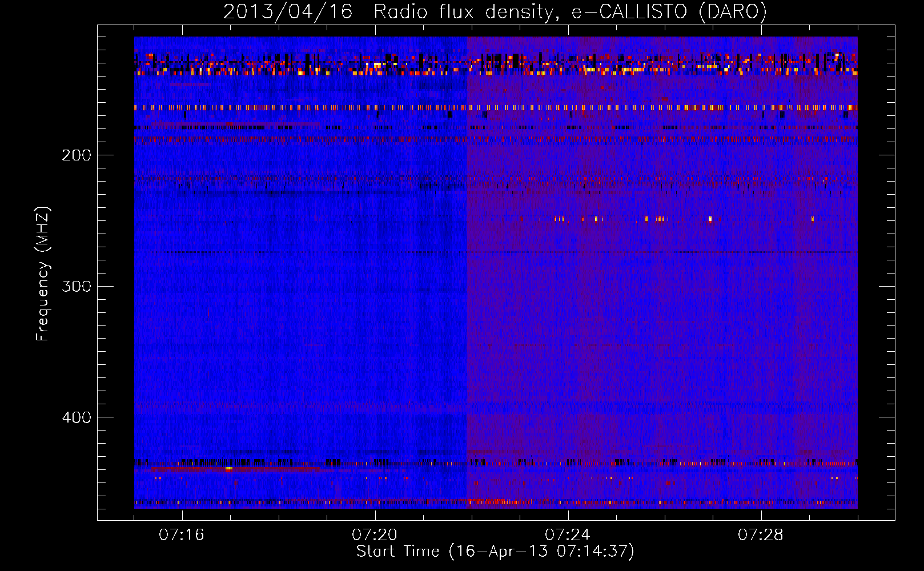Click the "Start Time (16-Apr-13 07:14:37)" x-axis label
Viewport: 924px width, 571px height.
tap(495, 552)
